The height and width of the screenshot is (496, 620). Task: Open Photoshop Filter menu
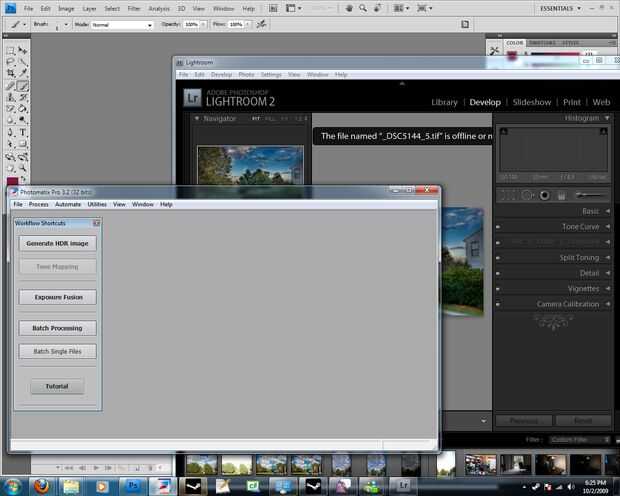(x=134, y=8)
